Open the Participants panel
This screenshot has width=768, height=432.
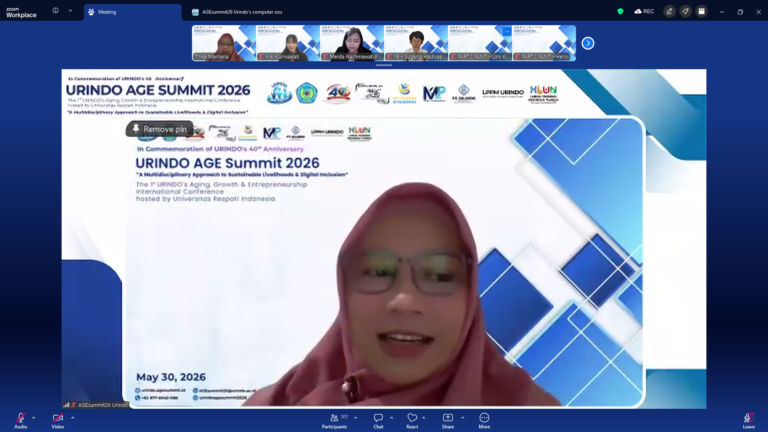[x=335, y=420]
